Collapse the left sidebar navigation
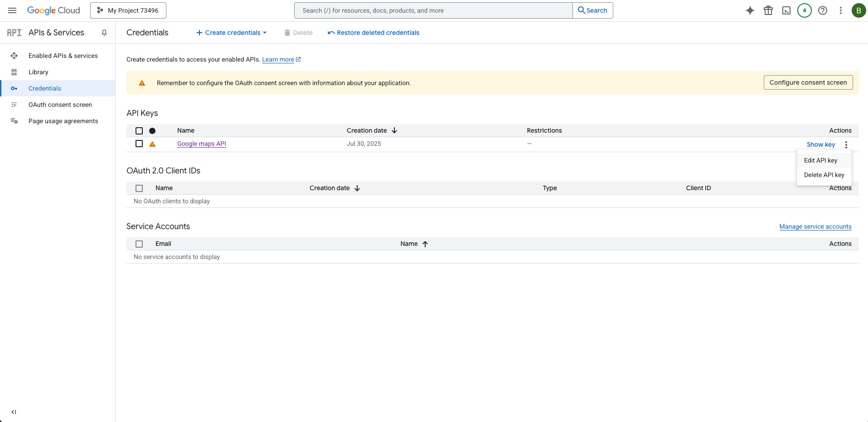 tap(14, 412)
